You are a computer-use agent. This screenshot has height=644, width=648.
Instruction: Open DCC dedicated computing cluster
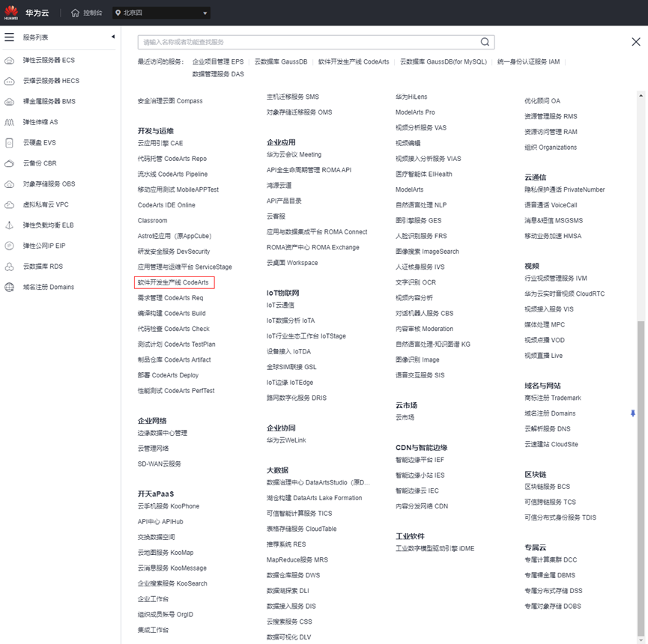[551, 560]
